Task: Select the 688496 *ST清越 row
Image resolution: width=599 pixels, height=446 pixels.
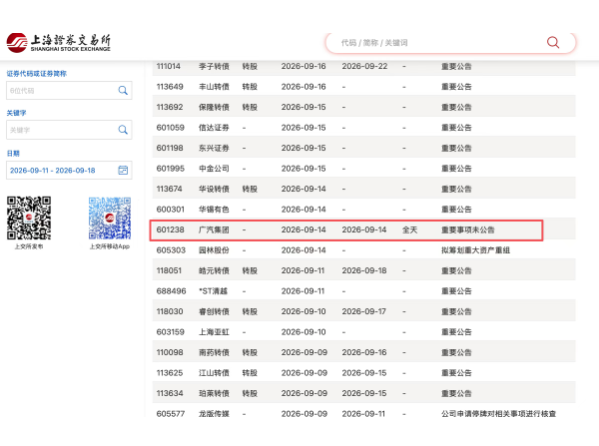Action: coord(364,291)
